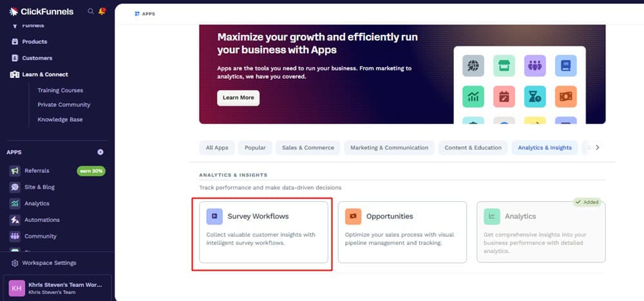
Task: Click the store app icon in banner
Action: 504,66
